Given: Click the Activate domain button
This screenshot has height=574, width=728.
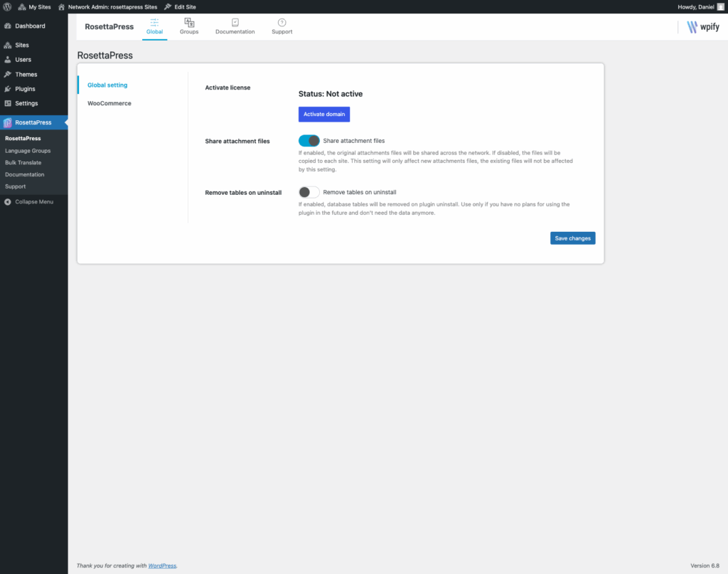Looking at the screenshot, I should pyautogui.click(x=324, y=115).
